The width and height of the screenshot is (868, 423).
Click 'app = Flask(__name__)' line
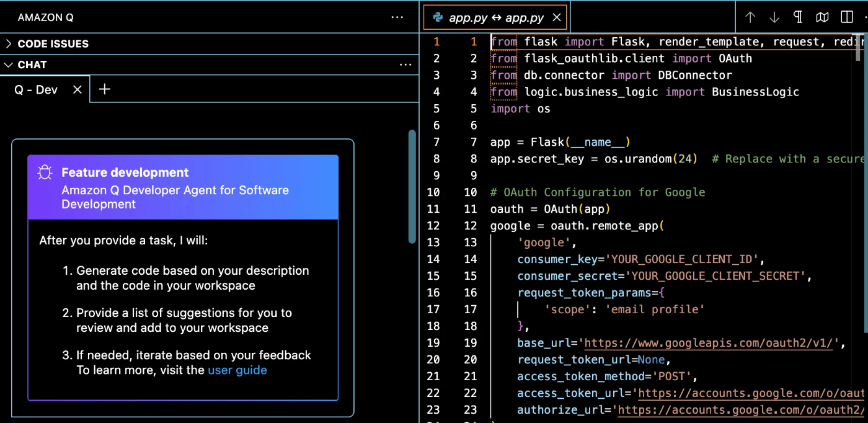point(560,142)
